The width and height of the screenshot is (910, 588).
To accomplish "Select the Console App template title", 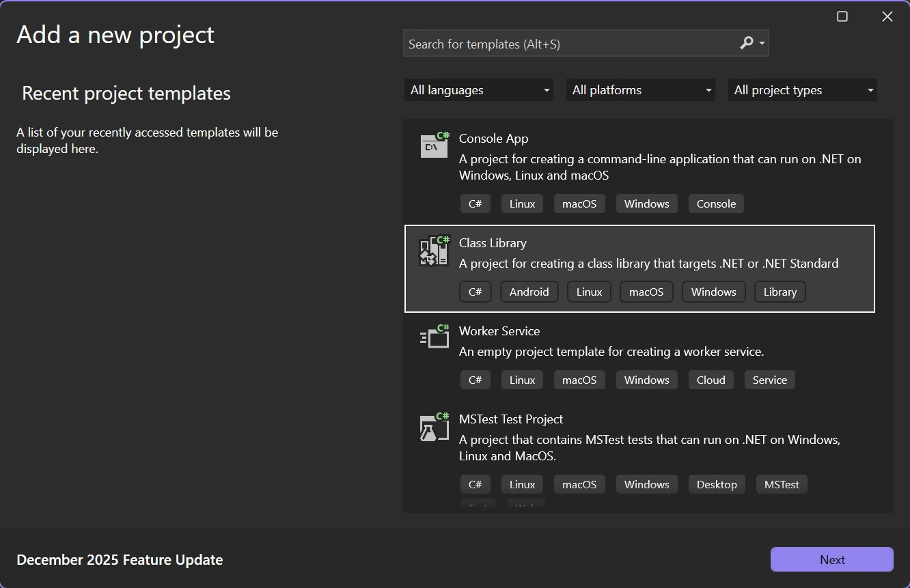I will 493,138.
